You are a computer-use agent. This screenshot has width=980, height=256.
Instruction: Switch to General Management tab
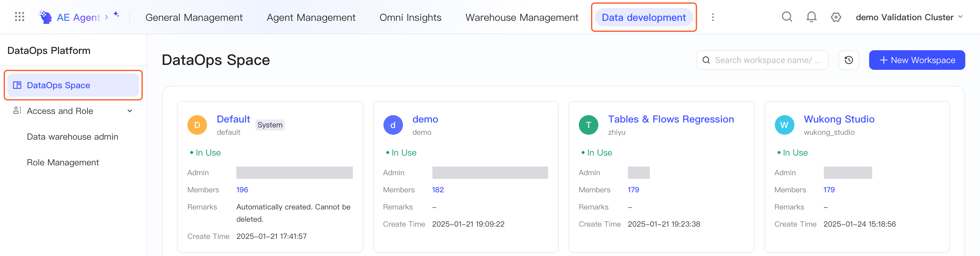(x=194, y=17)
